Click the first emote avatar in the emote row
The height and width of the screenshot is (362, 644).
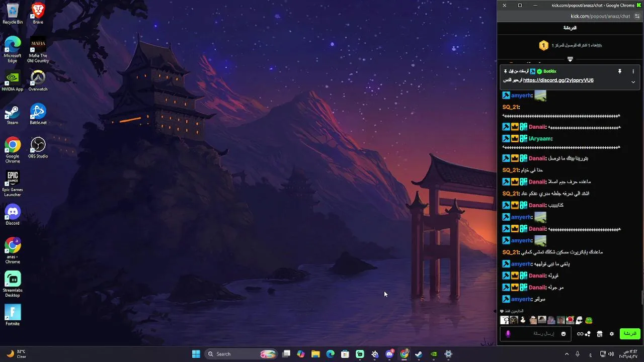pyautogui.click(x=505, y=320)
